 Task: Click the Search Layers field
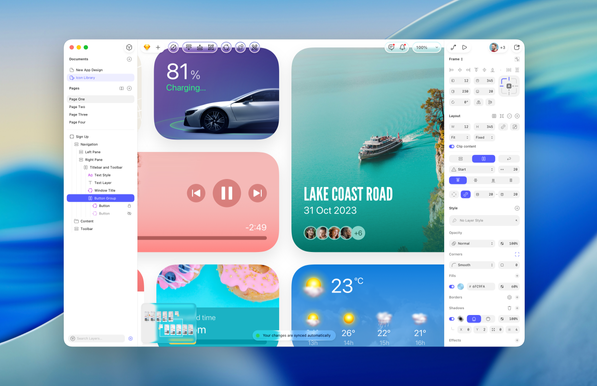(97, 338)
